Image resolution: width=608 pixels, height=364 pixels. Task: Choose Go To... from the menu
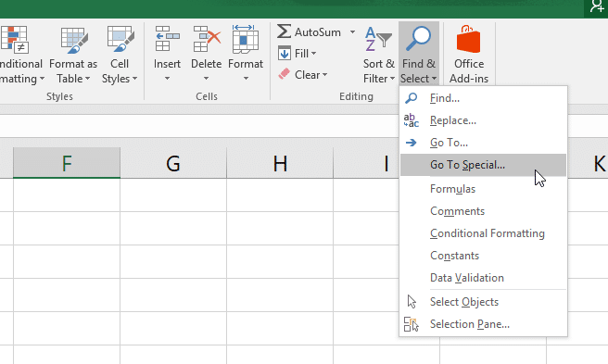pos(483,143)
